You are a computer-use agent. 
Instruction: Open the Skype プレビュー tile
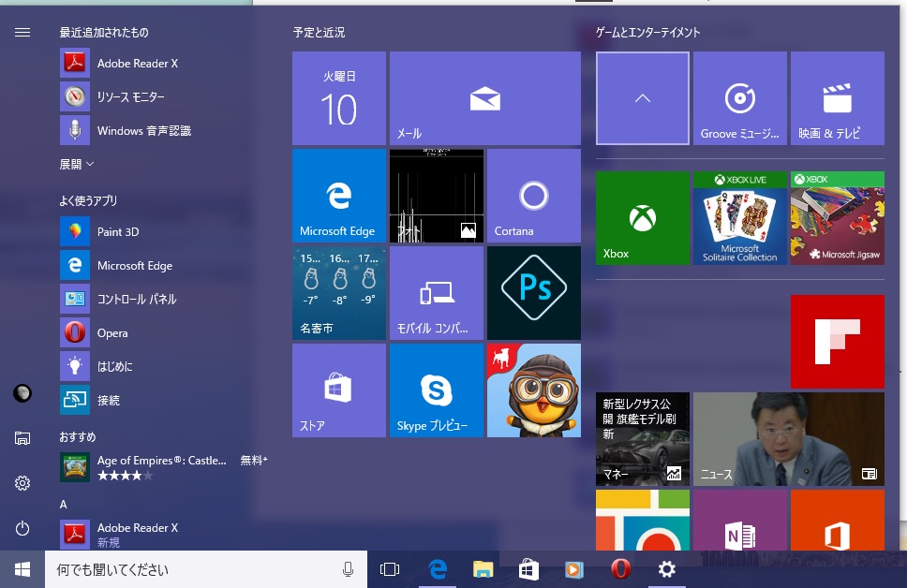tap(437, 390)
